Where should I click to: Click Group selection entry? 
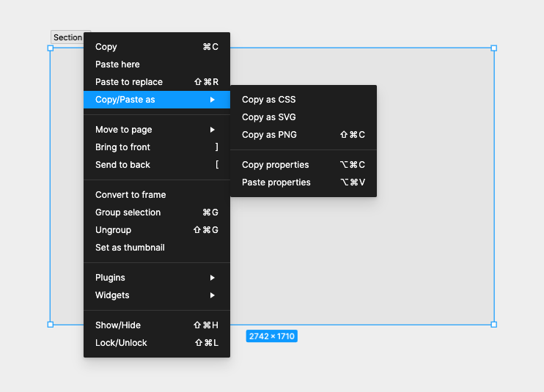[157, 212]
